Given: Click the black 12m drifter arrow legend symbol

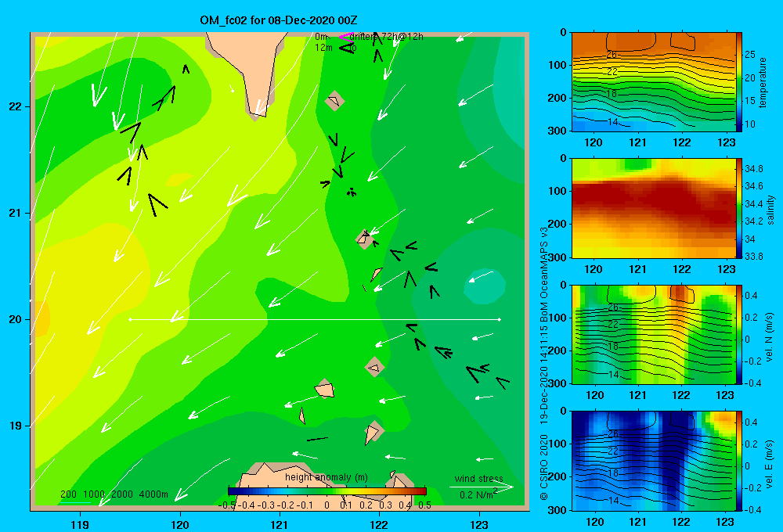Looking at the screenshot, I should coord(347,48).
